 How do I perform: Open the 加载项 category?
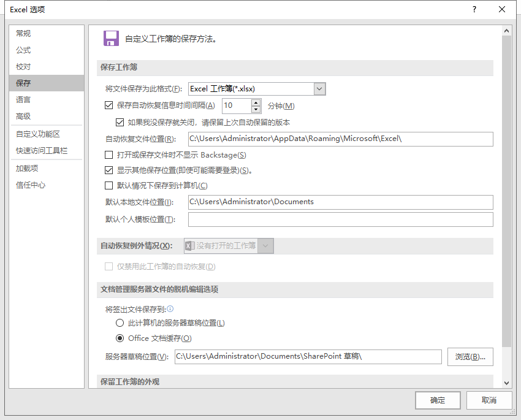pyautogui.click(x=47, y=169)
